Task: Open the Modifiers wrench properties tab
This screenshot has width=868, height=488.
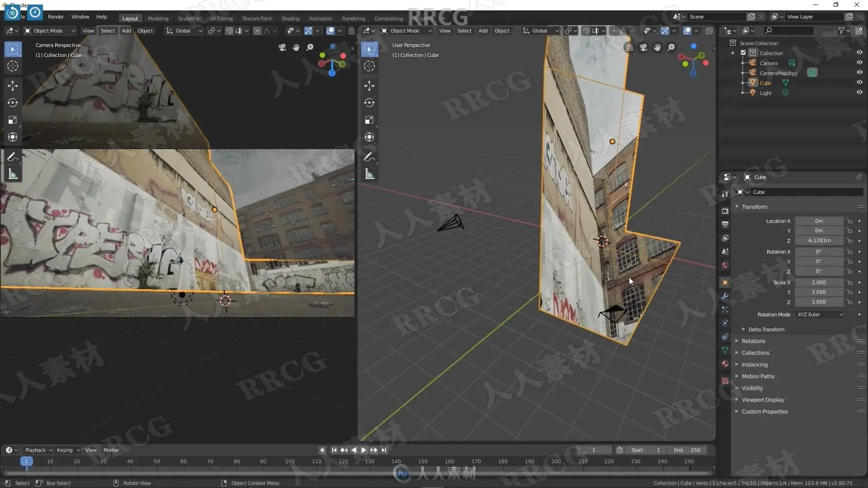Action: pos(725,296)
